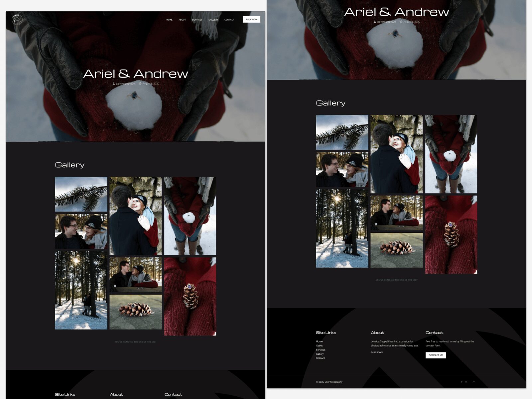The width and height of the screenshot is (532, 399).
Task: Click the Services link under Site Links
Action: click(x=321, y=350)
